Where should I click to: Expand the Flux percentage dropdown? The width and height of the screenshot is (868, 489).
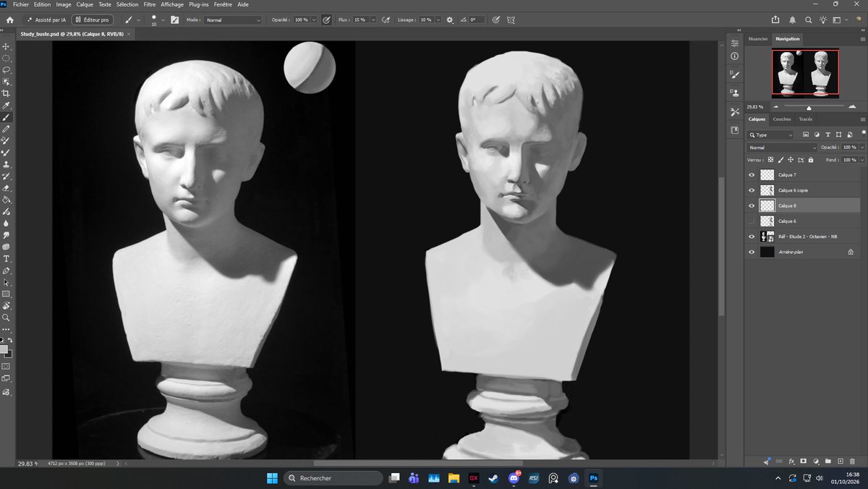coord(373,20)
